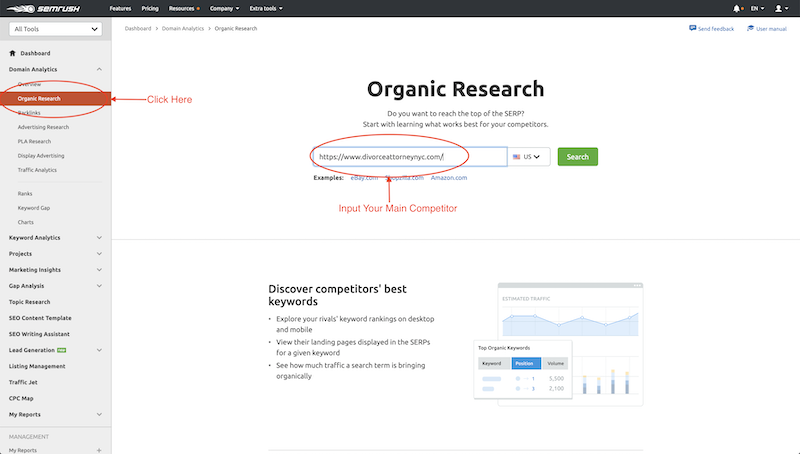Open the All Tools dropdown
The width and height of the screenshot is (800, 454).
(x=56, y=29)
